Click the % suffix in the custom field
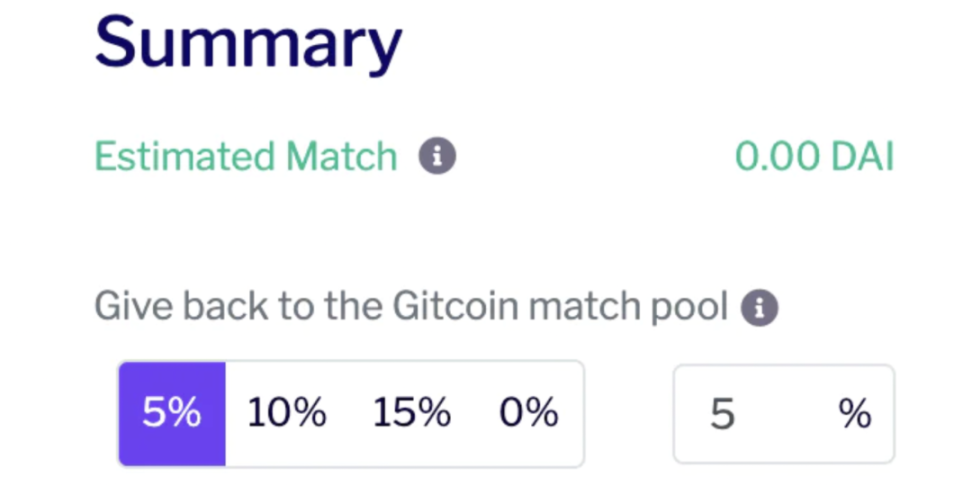Screen dimensions: 972x504 coord(855,413)
